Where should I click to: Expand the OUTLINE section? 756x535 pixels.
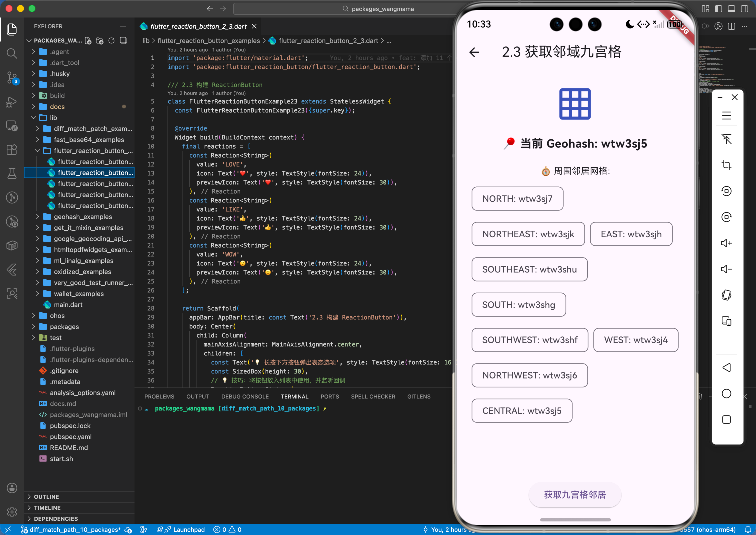pyautogui.click(x=46, y=496)
